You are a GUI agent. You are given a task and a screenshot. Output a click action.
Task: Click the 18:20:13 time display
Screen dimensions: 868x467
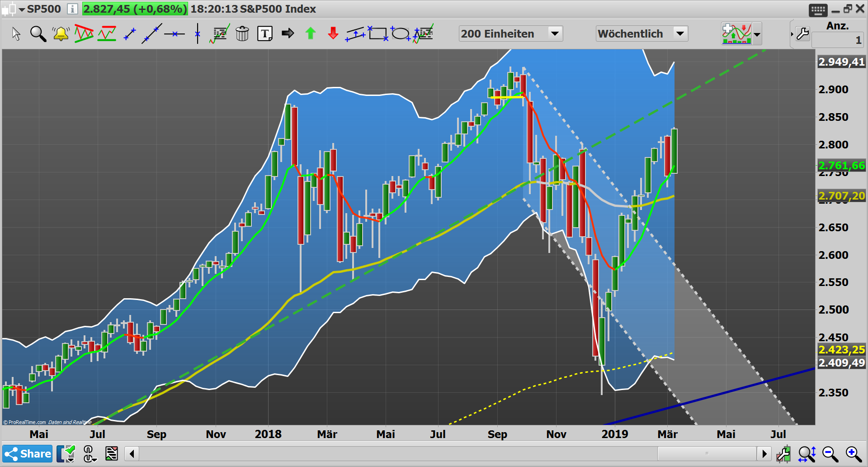click(214, 9)
